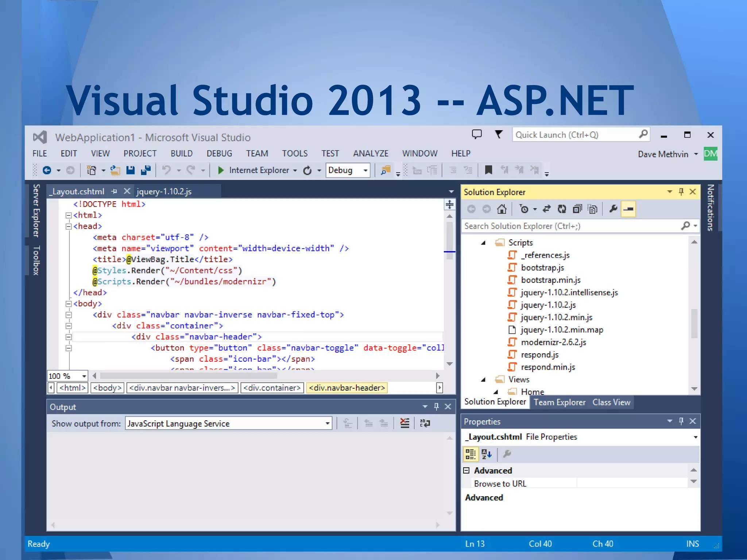Click Collapse All icon in Solution Explorer
Image resolution: width=747 pixels, height=560 pixels.
pyautogui.click(x=577, y=209)
